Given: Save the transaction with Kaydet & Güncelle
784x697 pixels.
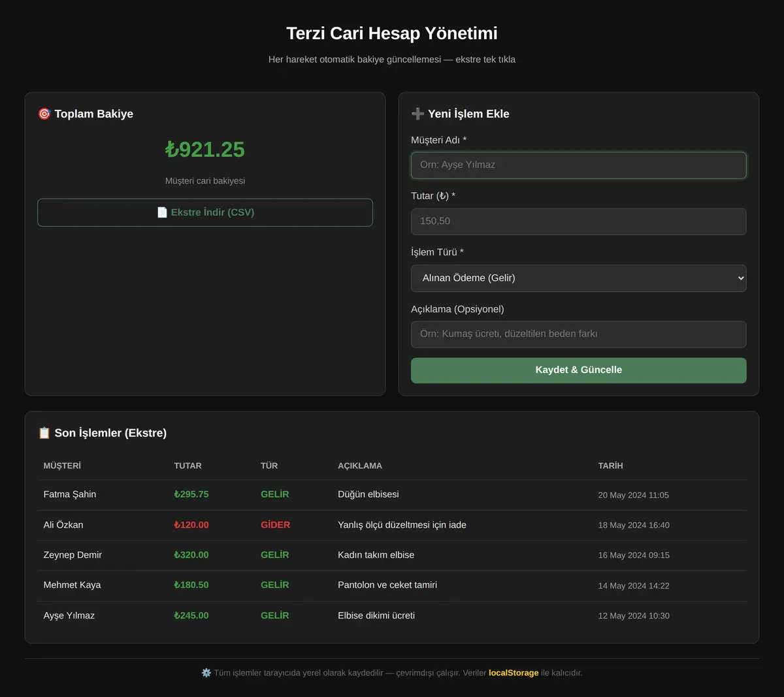Looking at the screenshot, I should [578, 370].
